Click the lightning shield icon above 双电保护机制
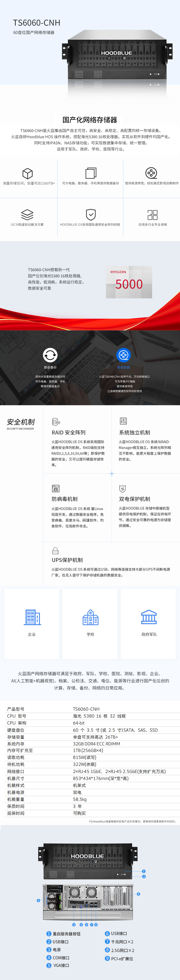Screen dimensions: 180x980 pos(122,489)
